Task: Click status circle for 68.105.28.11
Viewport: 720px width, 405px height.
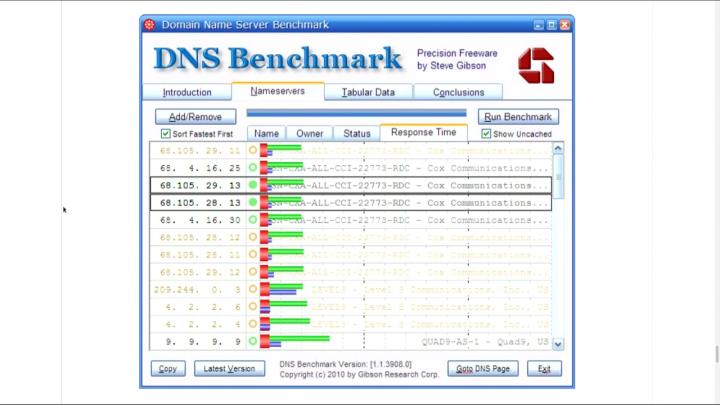Action: coord(253,254)
